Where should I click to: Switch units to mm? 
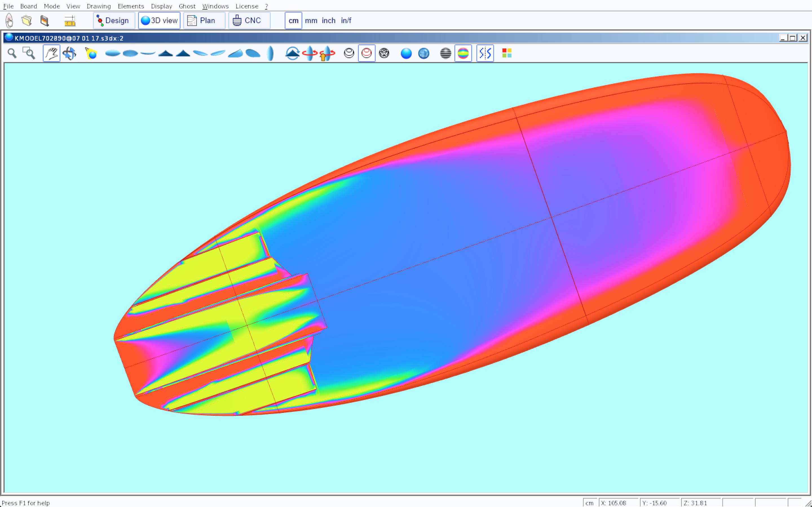[311, 21]
